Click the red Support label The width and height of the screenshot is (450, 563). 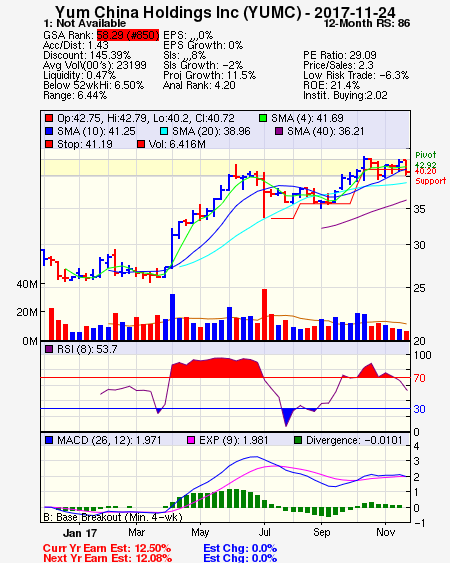(x=431, y=181)
